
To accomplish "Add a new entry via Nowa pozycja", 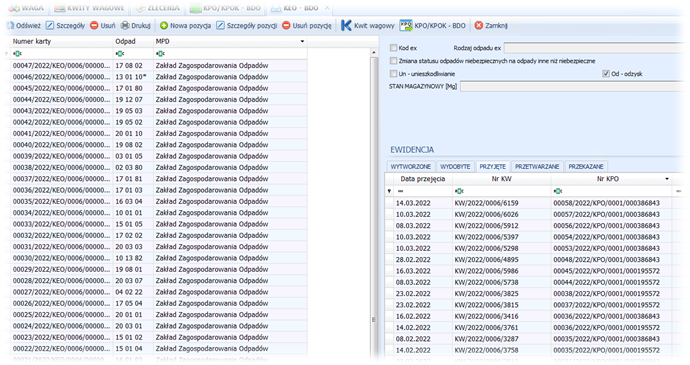I will point(185,26).
